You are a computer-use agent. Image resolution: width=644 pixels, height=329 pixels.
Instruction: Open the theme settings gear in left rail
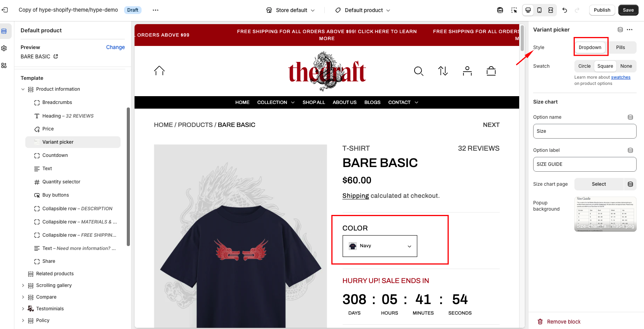(x=4, y=48)
